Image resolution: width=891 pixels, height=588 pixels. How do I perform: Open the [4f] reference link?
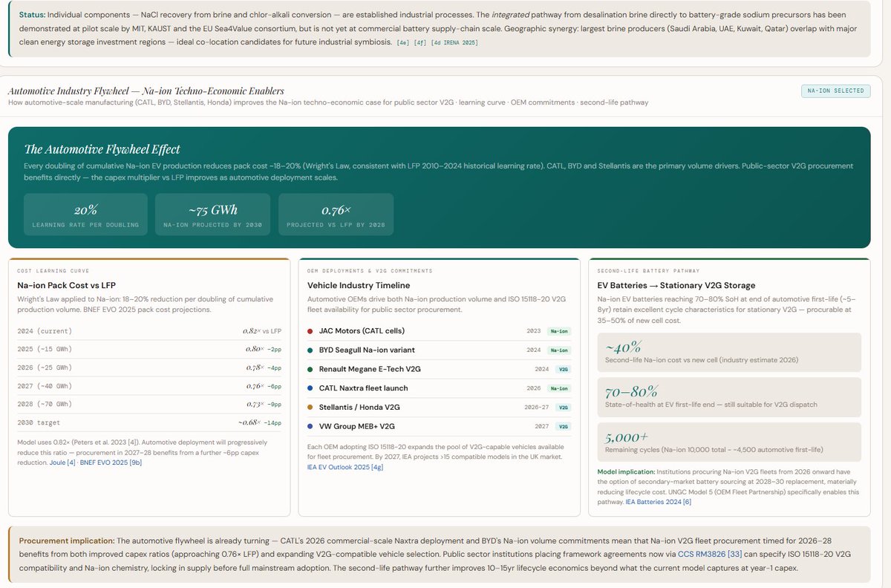coord(421,43)
